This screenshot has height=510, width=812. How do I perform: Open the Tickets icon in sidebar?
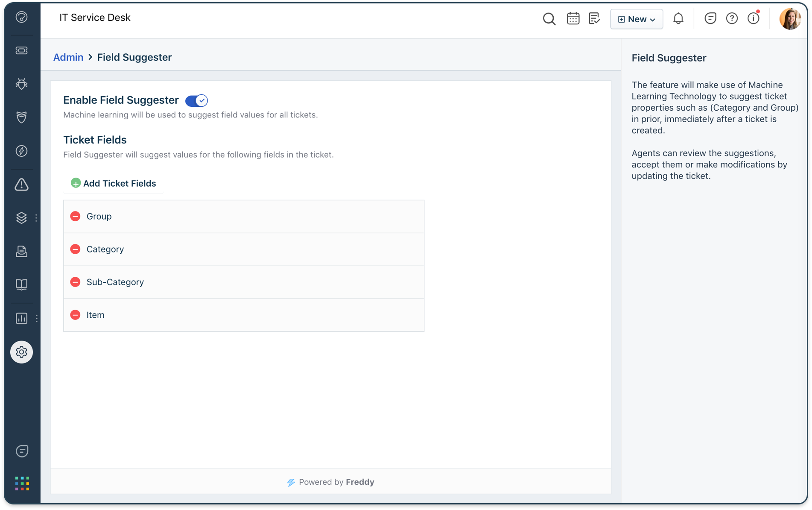coord(21,50)
